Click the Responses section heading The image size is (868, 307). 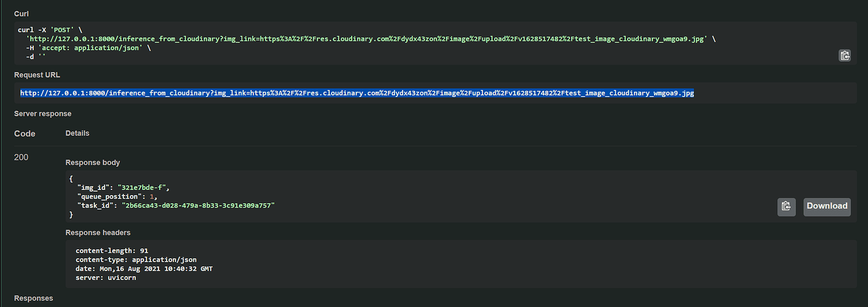point(33,298)
